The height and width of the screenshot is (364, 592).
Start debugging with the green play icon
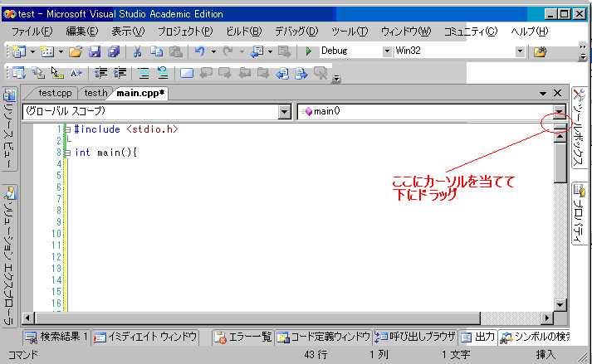[x=309, y=51]
